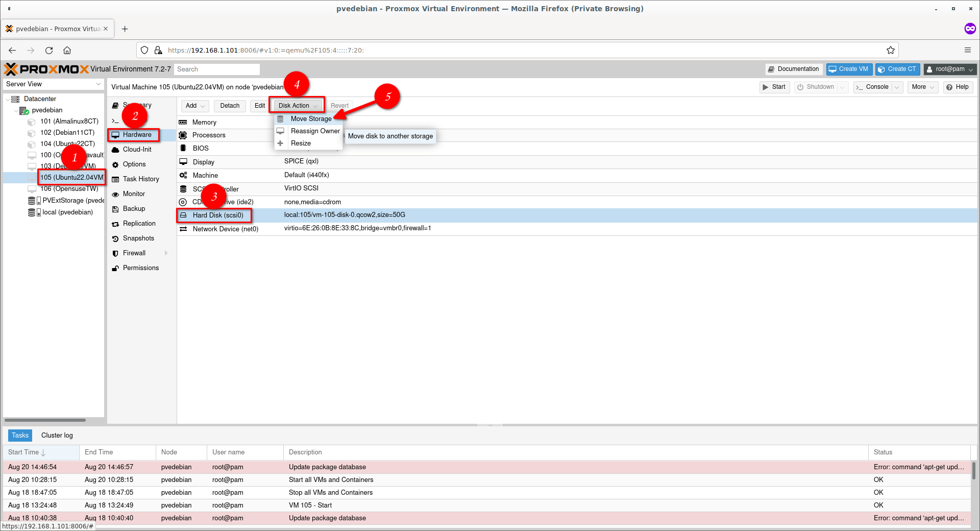
Task: Click the tree panel horizontal scrollbar
Action: tap(45, 420)
